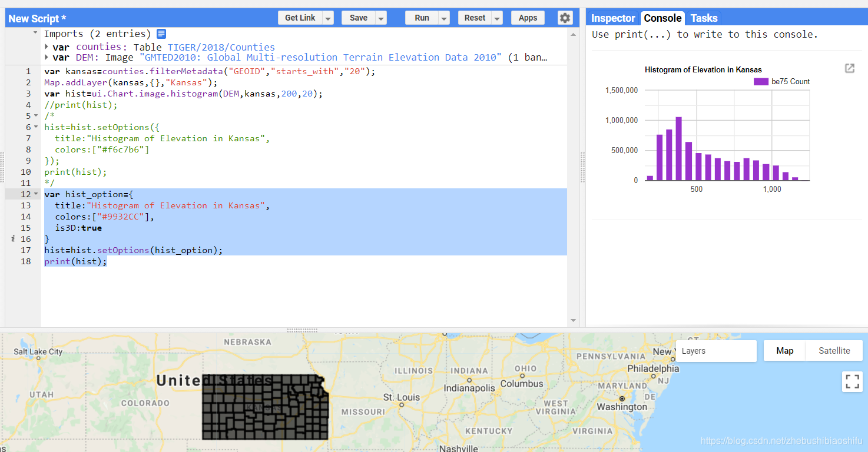Click the is3D:true line in code

tap(78, 228)
